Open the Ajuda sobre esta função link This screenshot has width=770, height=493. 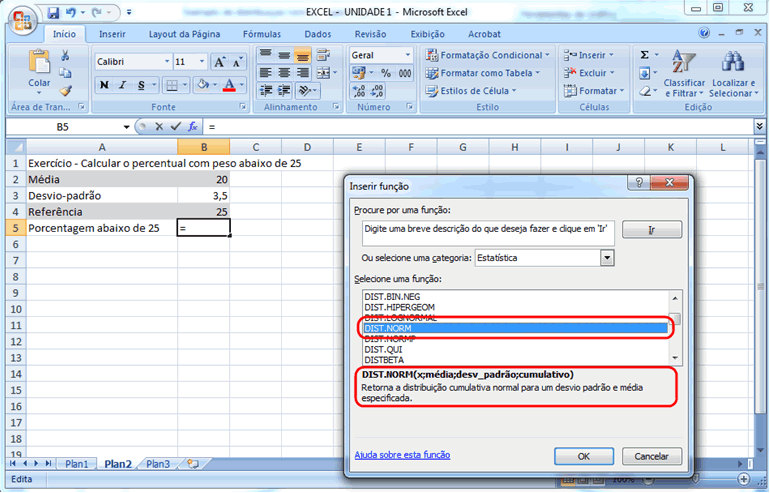coord(402,455)
